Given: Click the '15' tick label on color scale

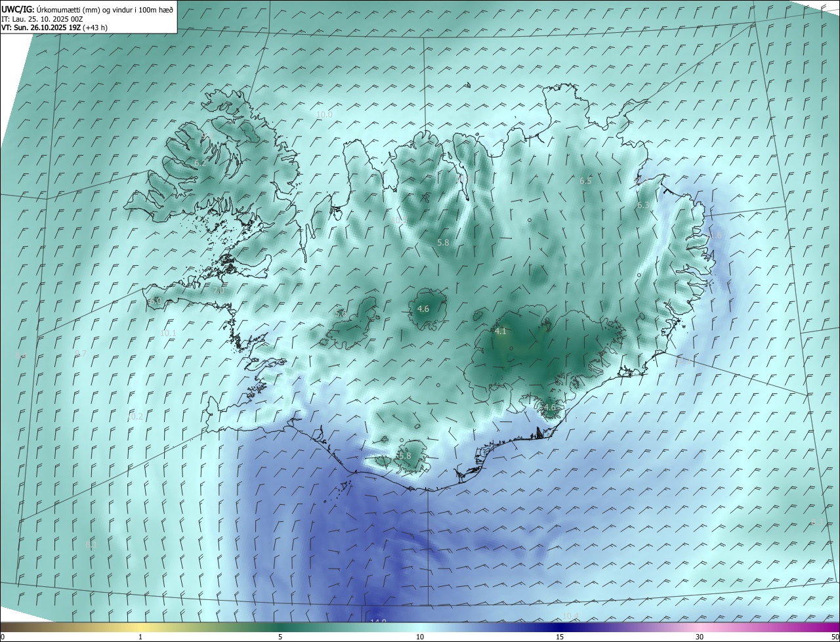Looking at the screenshot, I should tap(560, 637).
